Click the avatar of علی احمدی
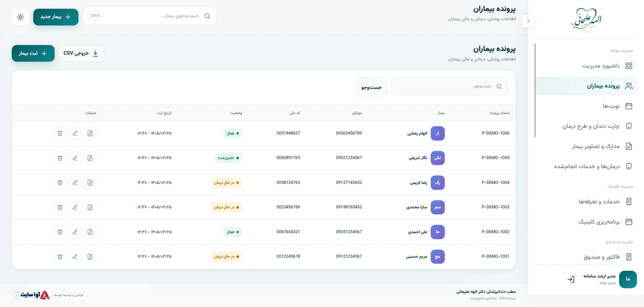Screen dimensions: 644x307 pos(438,232)
